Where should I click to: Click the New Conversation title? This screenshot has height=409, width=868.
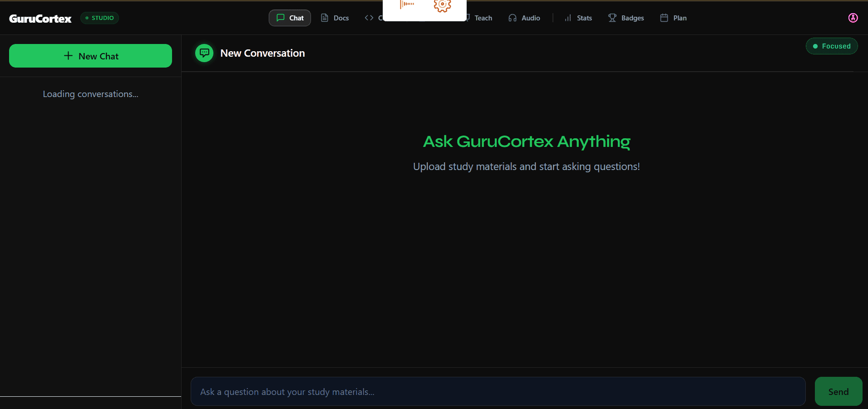262,53
